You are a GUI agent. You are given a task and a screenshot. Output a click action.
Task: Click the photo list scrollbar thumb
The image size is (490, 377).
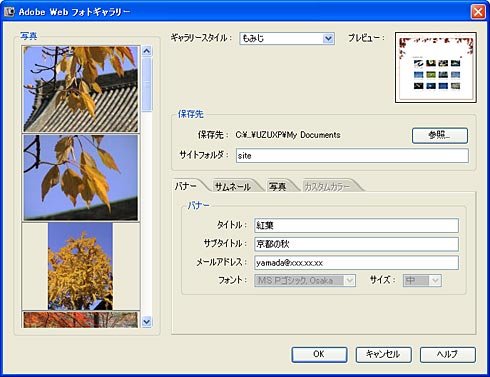point(147,84)
